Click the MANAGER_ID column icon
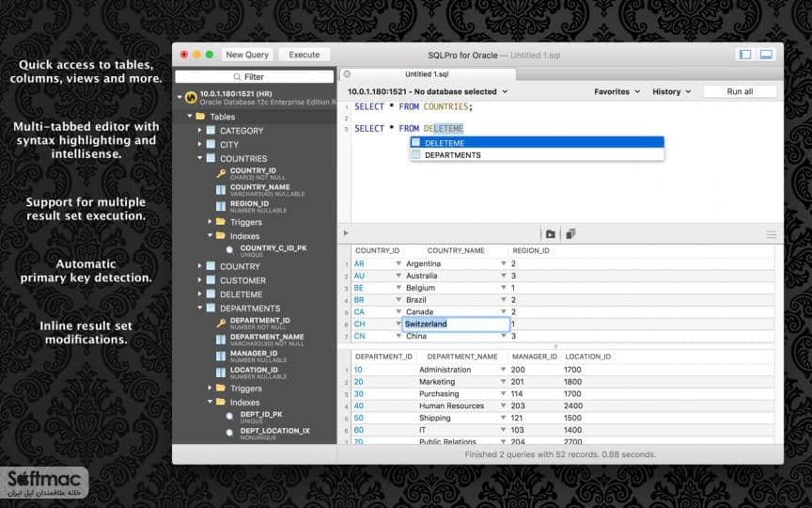Screen dimensions: 812x508 [x=221, y=357]
